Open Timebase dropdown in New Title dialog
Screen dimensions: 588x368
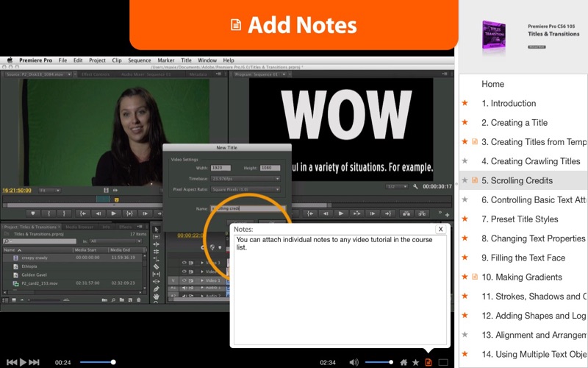[245, 179]
